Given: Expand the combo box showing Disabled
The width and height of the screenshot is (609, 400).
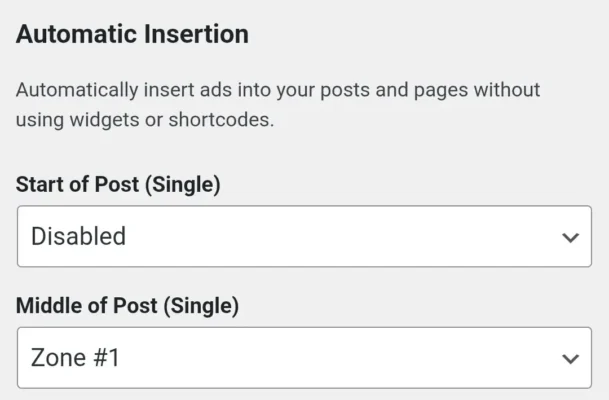Looking at the screenshot, I should [x=303, y=237].
